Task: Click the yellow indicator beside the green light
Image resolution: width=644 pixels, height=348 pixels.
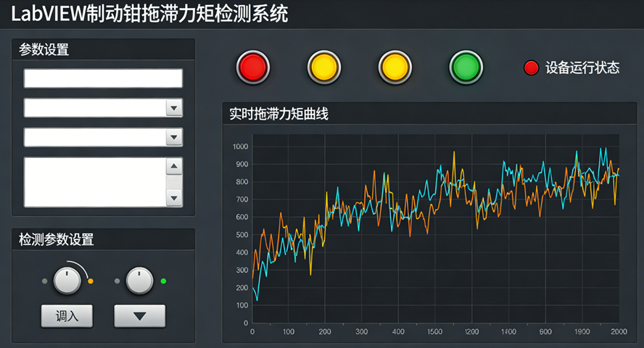Action: tap(395, 67)
